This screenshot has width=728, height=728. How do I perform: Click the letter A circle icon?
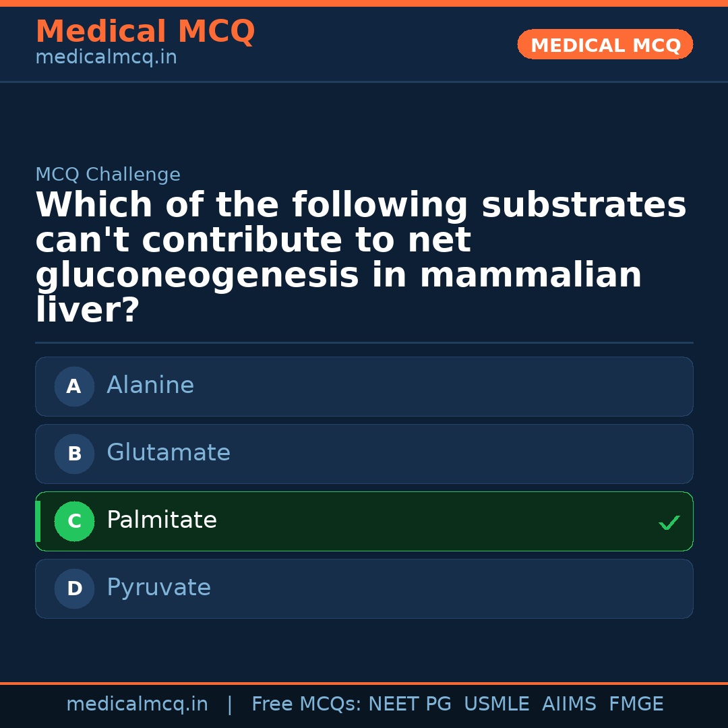[x=74, y=386]
